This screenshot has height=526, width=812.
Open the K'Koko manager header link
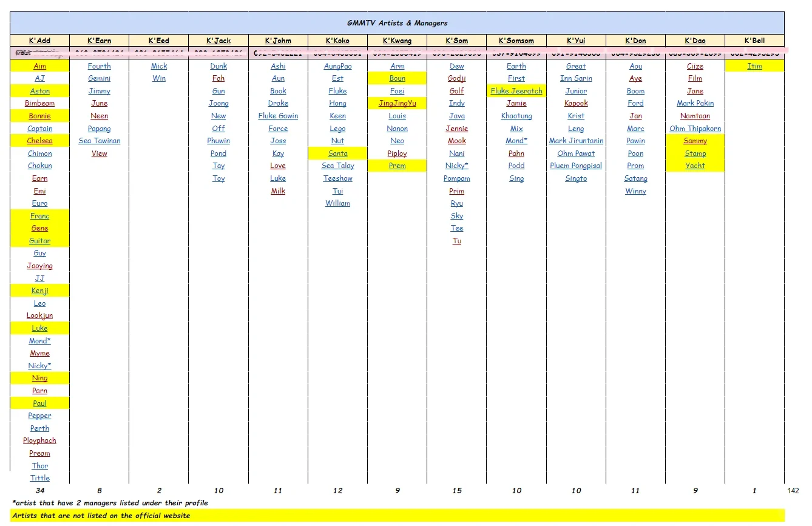pos(337,41)
